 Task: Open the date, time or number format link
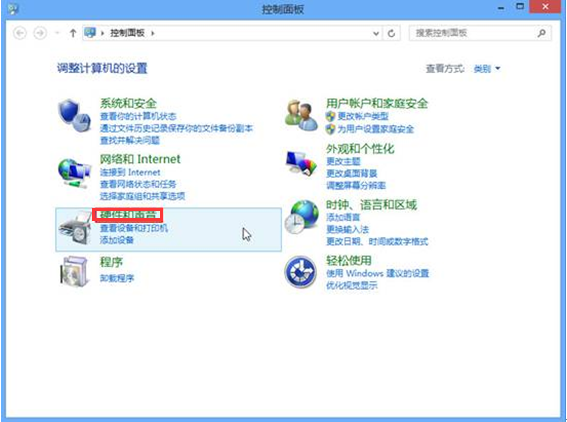point(377,241)
